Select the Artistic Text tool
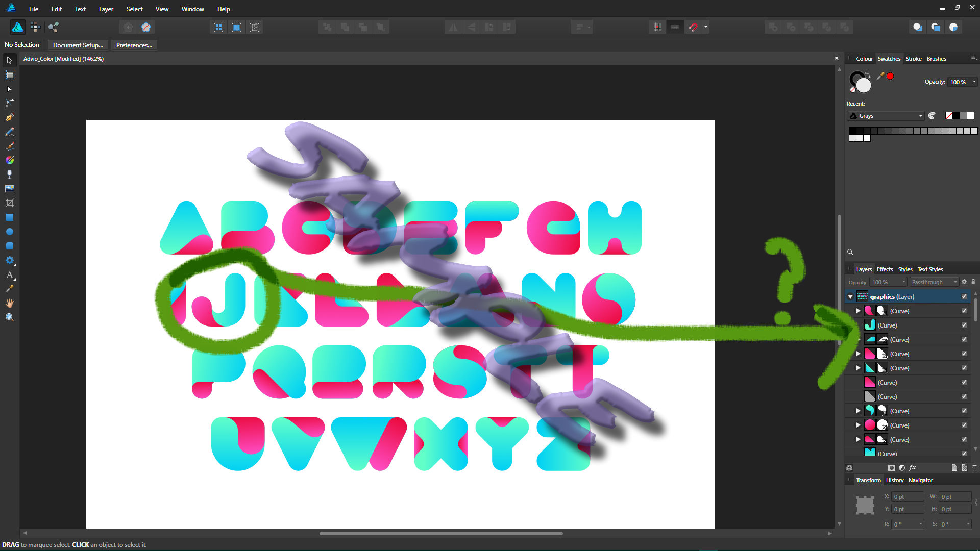 pyautogui.click(x=9, y=275)
